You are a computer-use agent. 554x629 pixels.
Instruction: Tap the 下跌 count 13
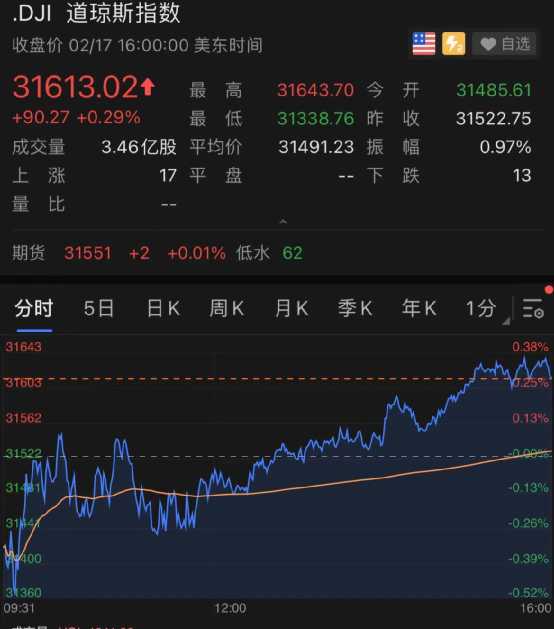[522, 175]
